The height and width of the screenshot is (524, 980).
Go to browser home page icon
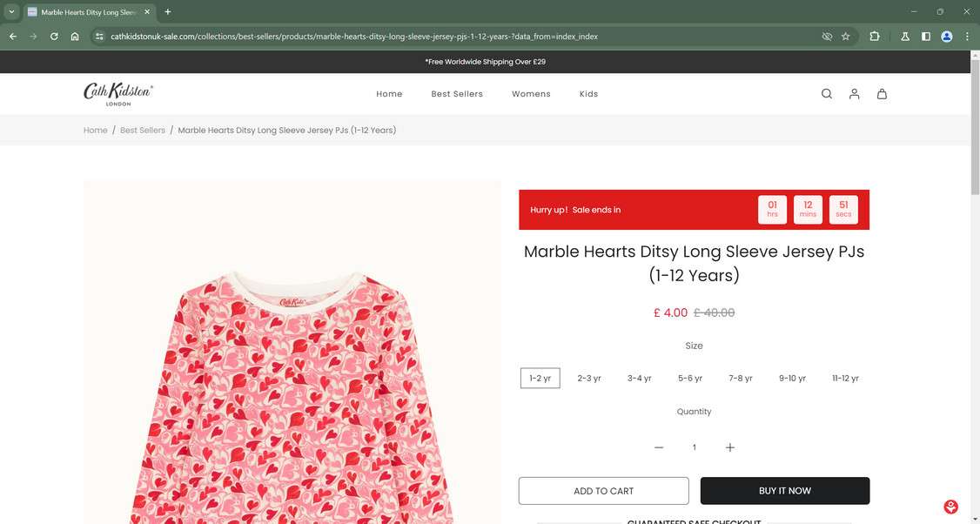coord(75,37)
